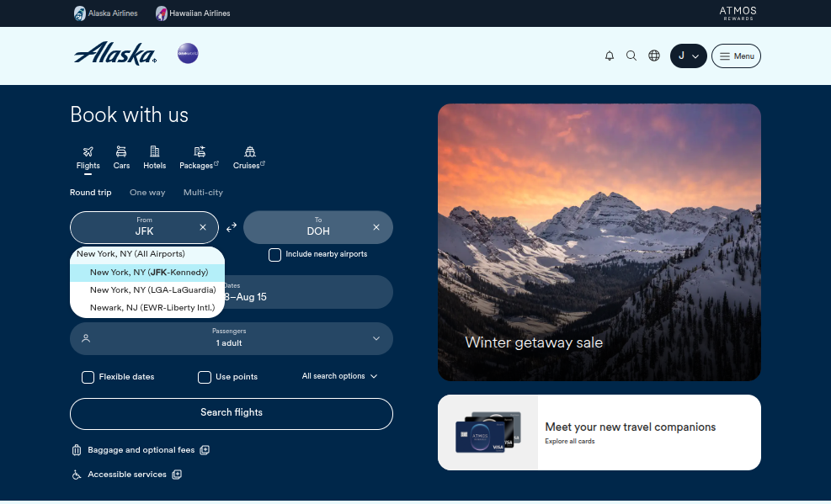
Task: Select the Flights booking tab
Action: pyautogui.click(x=88, y=158)
